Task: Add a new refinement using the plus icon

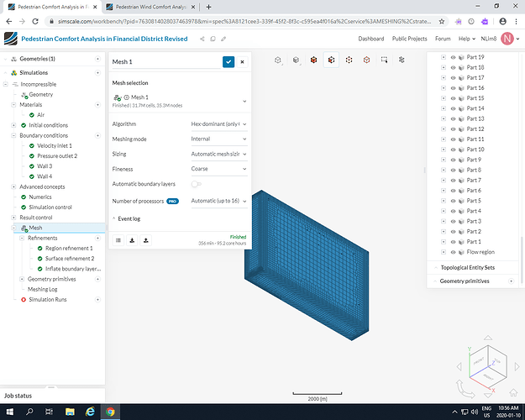Action: coord(99,238)
